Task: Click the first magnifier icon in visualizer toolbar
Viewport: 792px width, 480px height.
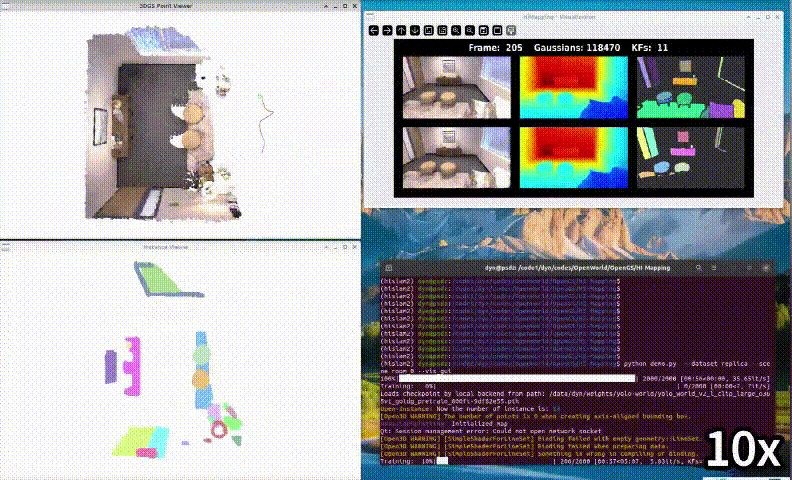Action: point(456,31)
